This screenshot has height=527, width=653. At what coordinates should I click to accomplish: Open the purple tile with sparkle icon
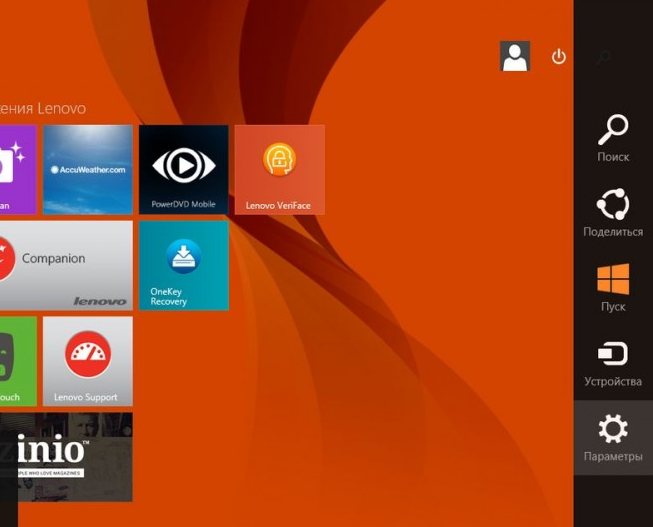tap(18, 169)
